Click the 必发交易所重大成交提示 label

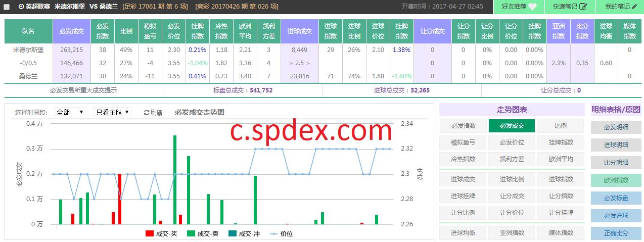coord(83,90)
